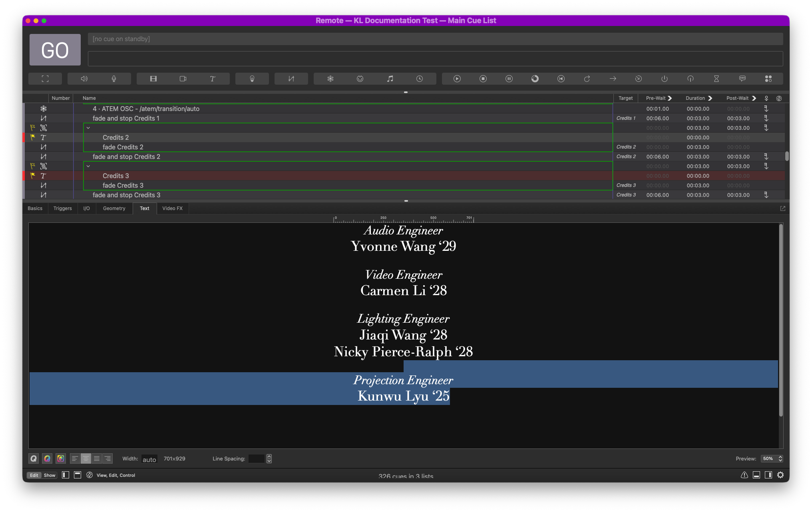Add a Fade cue from toolbar
Viewport: 812px width, 512px height.
click(291, 79)
